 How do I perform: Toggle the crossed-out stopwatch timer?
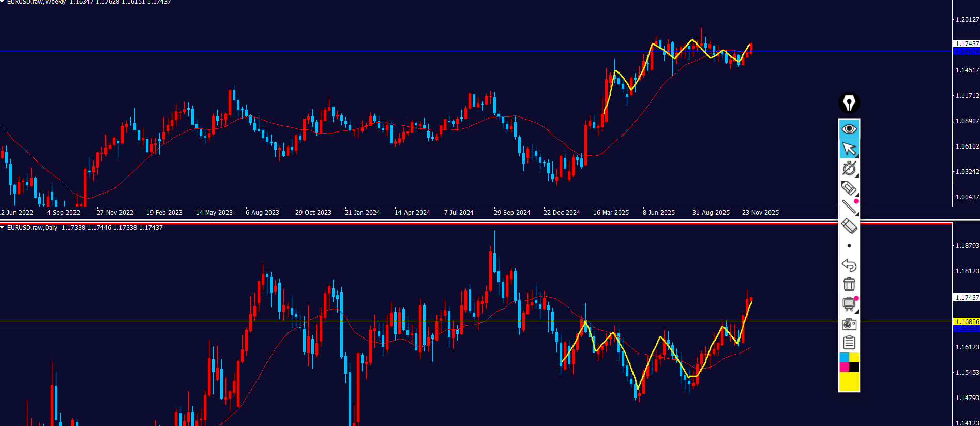(849, 168)
